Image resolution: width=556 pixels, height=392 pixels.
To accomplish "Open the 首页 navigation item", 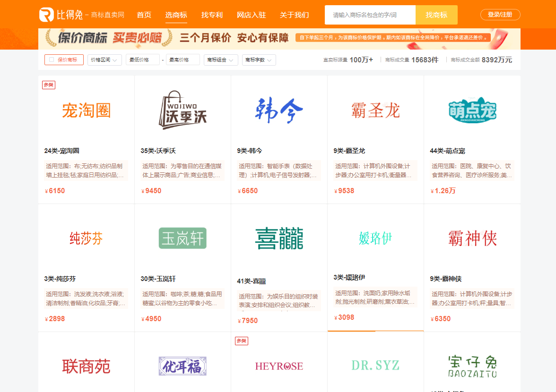I will [x=144, y=15].
